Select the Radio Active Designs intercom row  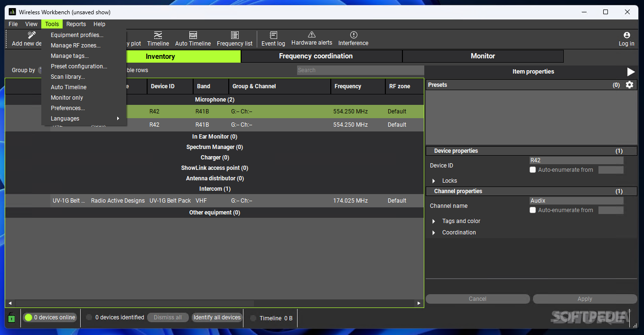click(215, 201)
